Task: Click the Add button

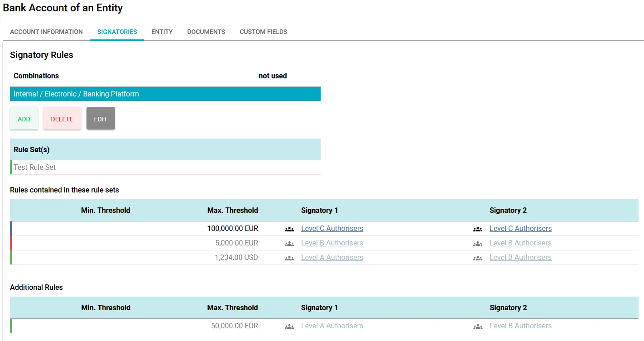Action: (x=24, y=119)
